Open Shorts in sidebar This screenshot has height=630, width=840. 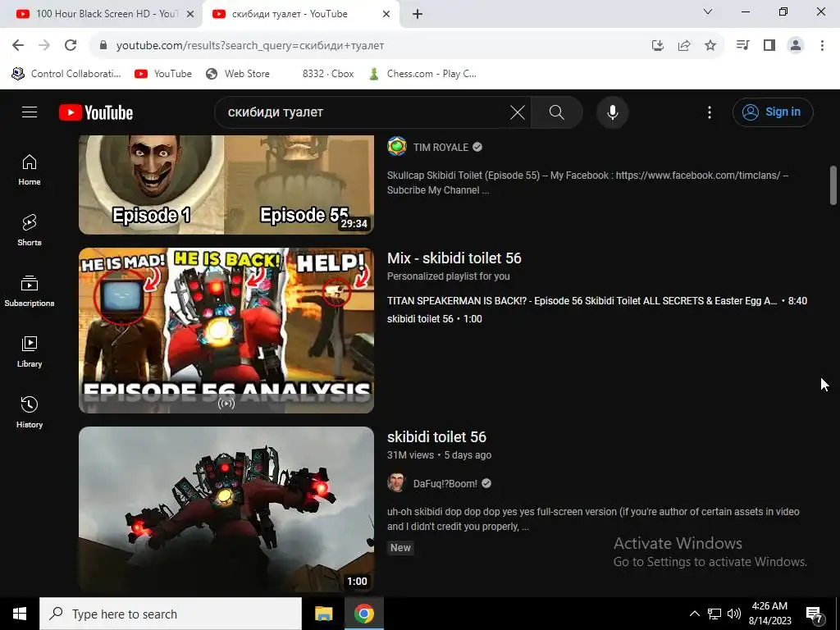pos(30,231)
